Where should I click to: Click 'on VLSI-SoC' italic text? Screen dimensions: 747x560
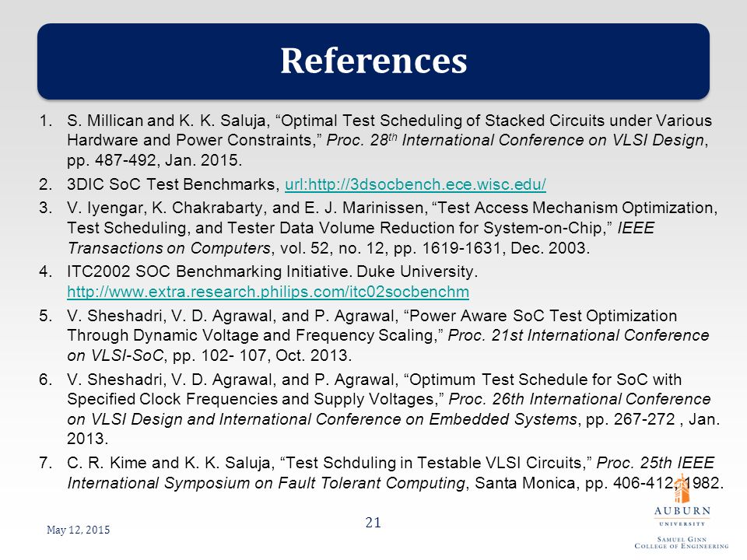pyautogui.click(x=116, y=355)
